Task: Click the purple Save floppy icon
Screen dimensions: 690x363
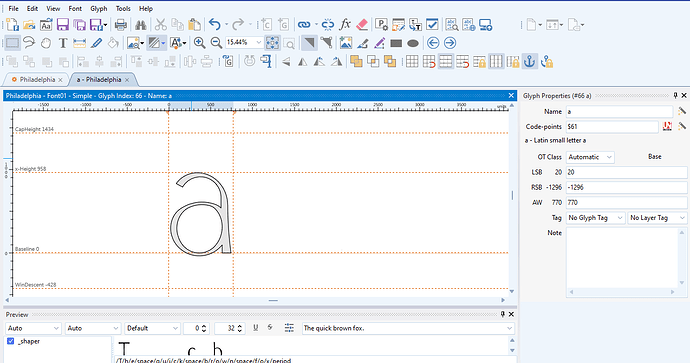Action: click(63, 25)
